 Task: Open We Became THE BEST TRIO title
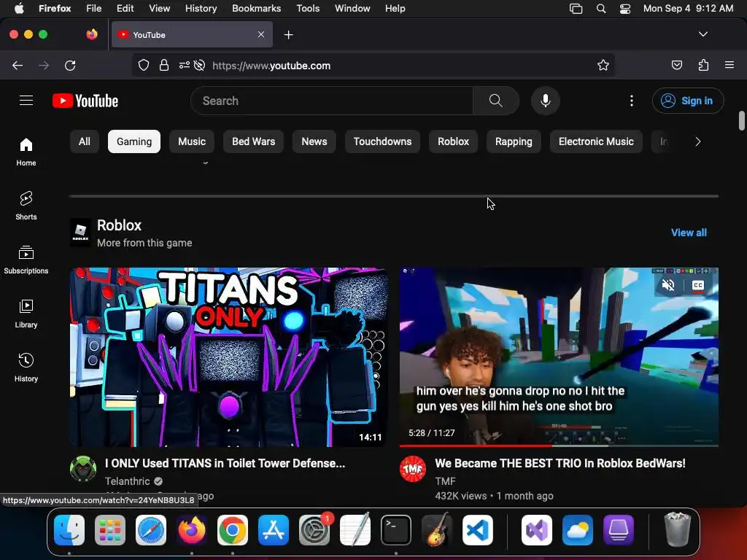point(560,463)
